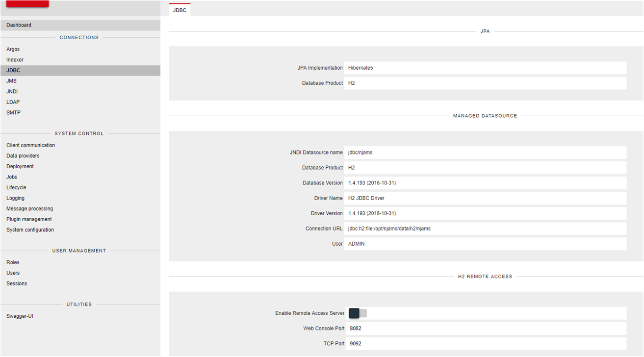Open Message processing settings
644x357 pixels.
[29, 209]
